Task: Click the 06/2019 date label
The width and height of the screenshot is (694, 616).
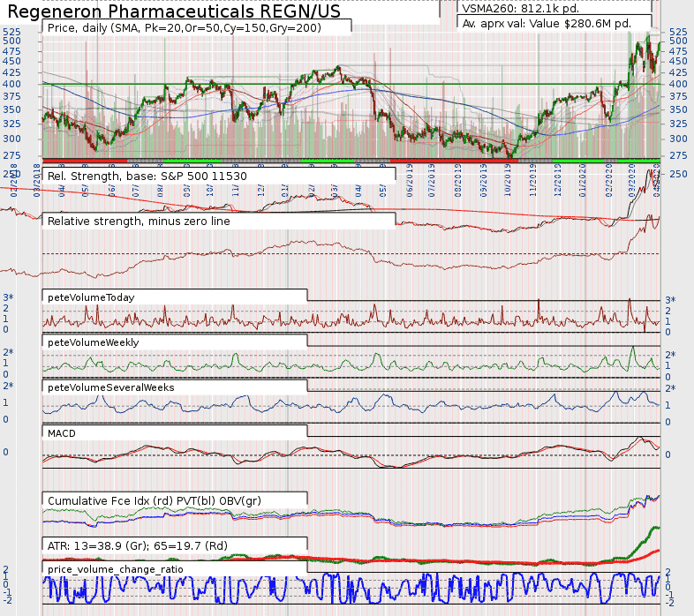Action: 410,181
